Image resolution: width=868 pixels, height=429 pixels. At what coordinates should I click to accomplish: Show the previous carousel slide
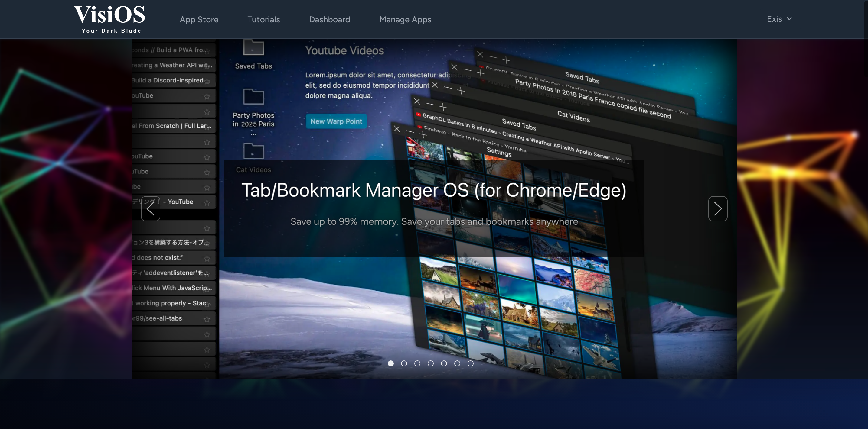[x=150, y=209]
